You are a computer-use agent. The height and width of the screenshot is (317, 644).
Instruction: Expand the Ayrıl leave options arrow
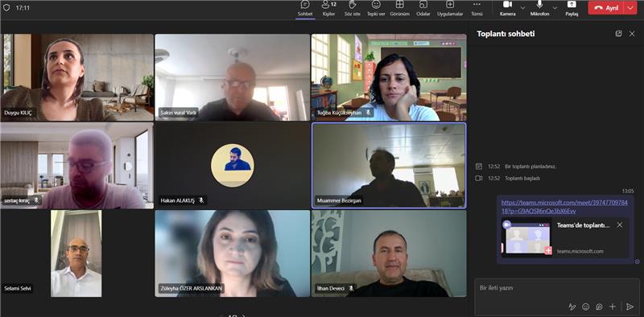pos(630,8)
